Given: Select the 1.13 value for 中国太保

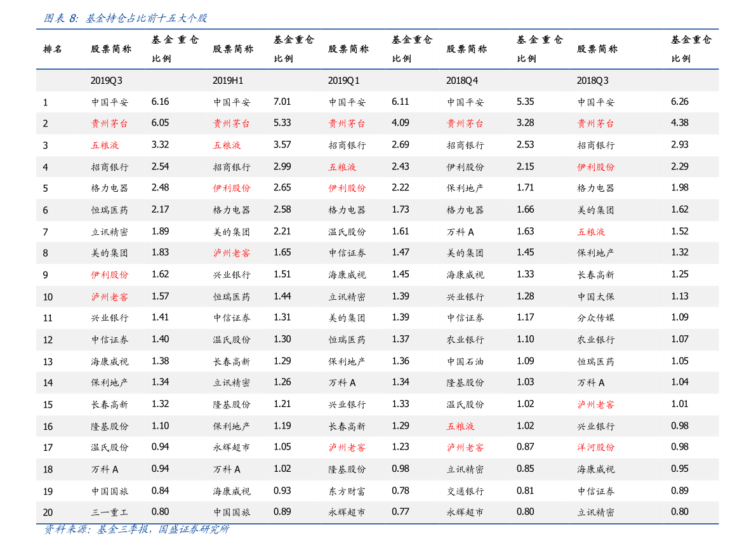Looking at the screenshot, I should coord(679,296).
